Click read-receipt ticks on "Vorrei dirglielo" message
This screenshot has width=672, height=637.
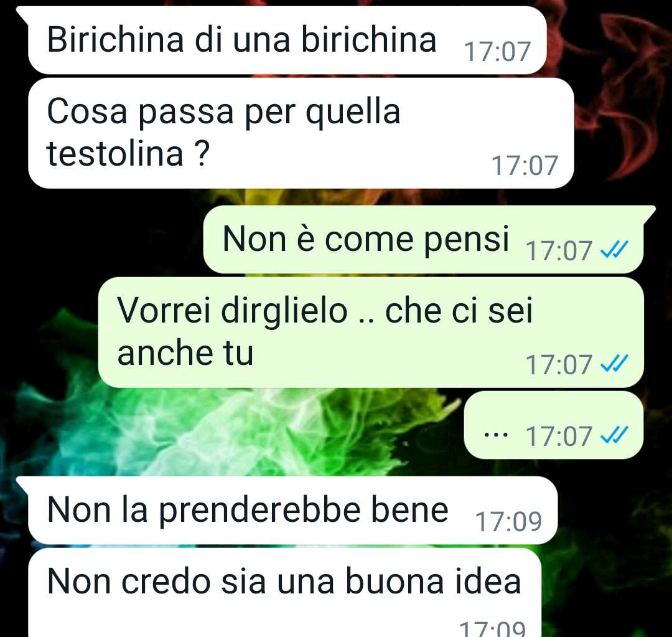[x=614, y=363]
